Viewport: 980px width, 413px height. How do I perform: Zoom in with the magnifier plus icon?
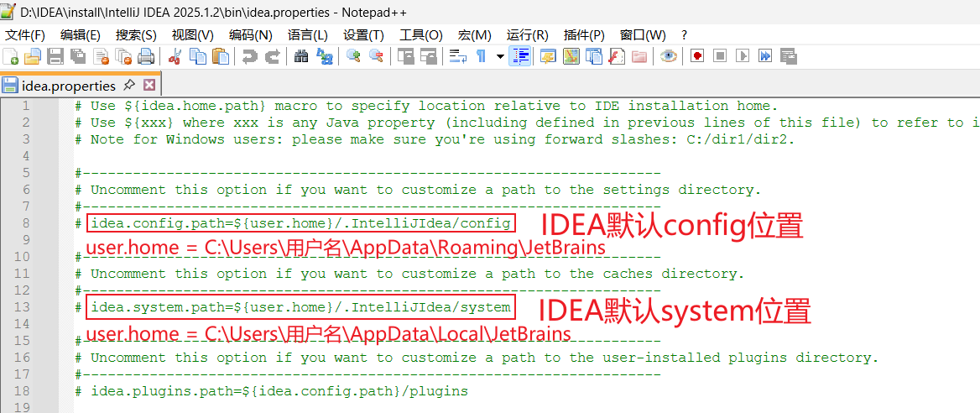pos(353,57)
